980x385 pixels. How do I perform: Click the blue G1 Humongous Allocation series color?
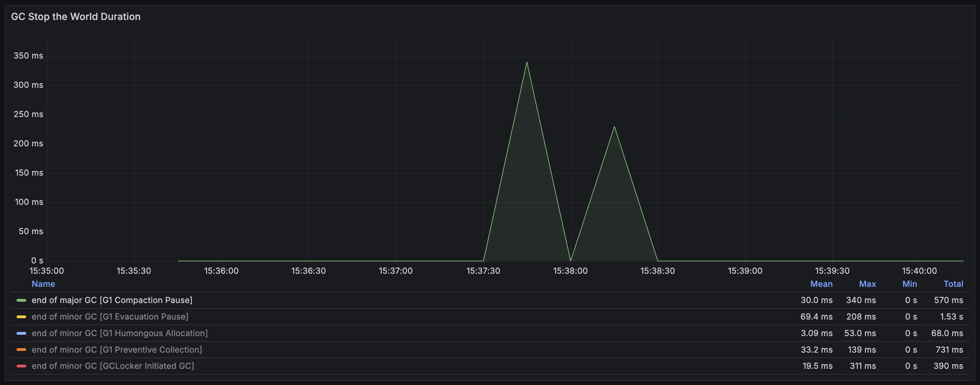click(x=21, y=333)
